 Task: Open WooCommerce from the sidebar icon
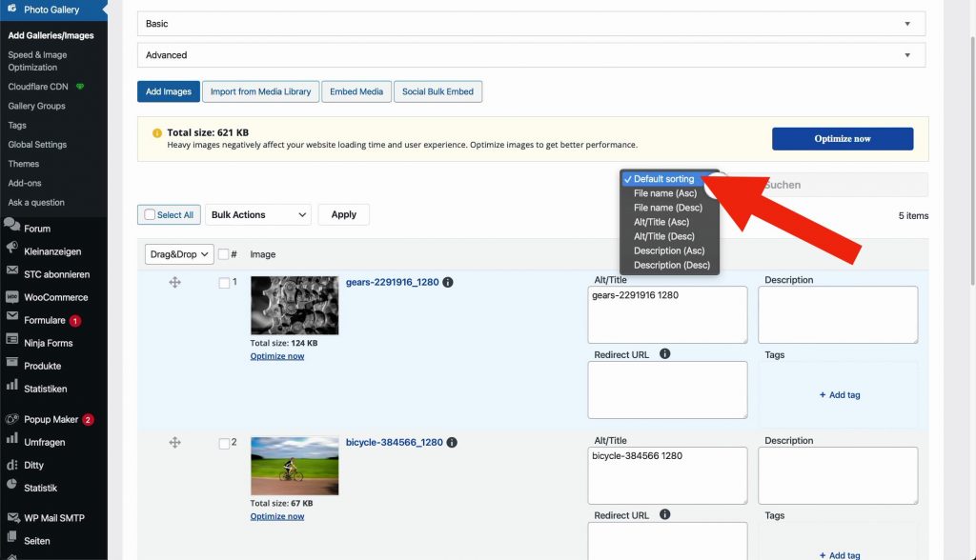pyautogui.click(x=12, y=297)
